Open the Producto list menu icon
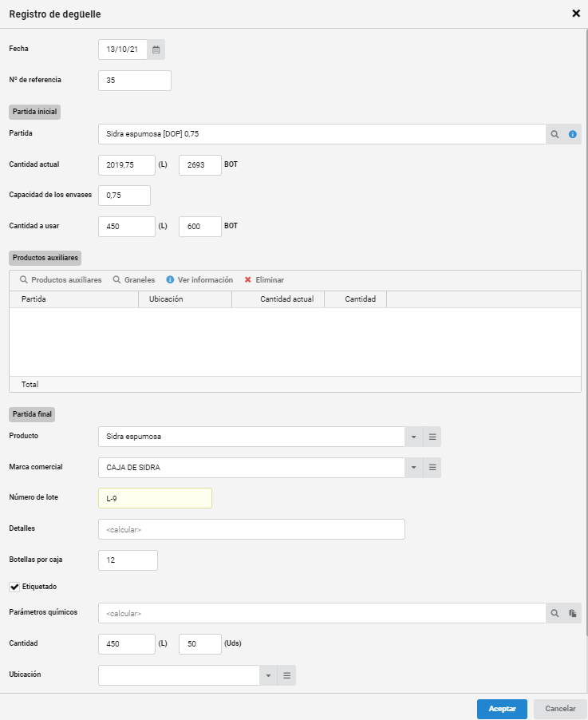The image size is (588, 720). click(432, 437)
